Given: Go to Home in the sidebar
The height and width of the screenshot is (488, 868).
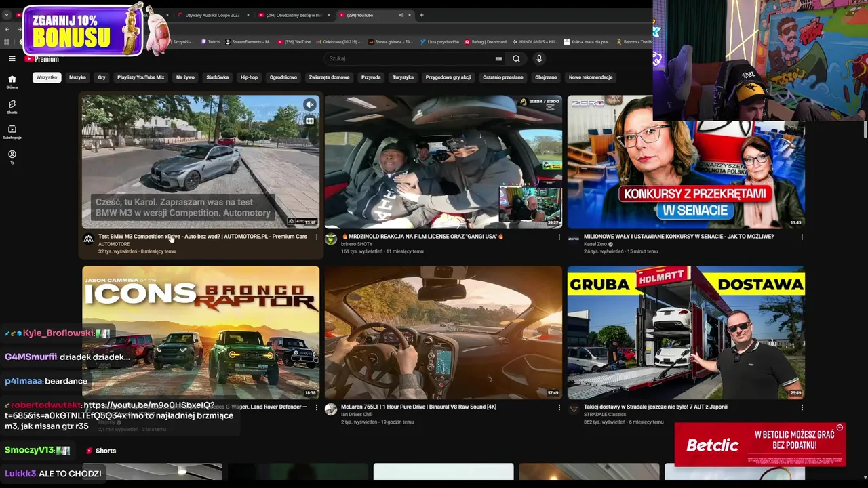Looking at the screenshot, I should 12,82.
